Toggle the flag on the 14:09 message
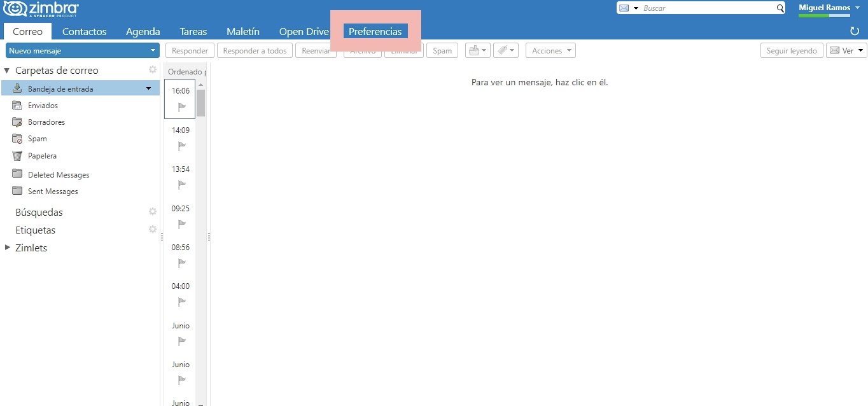Screen dimensions: 868x406 [181, 146]
